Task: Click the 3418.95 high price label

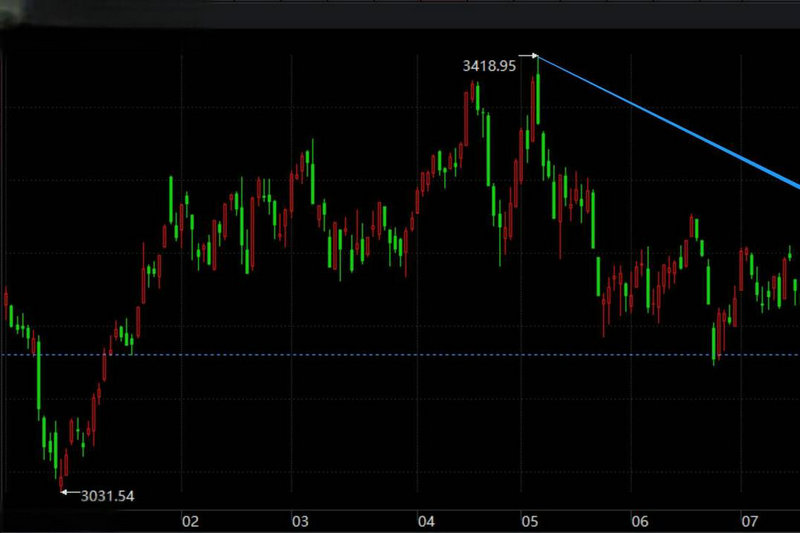Action: point(488,66)
